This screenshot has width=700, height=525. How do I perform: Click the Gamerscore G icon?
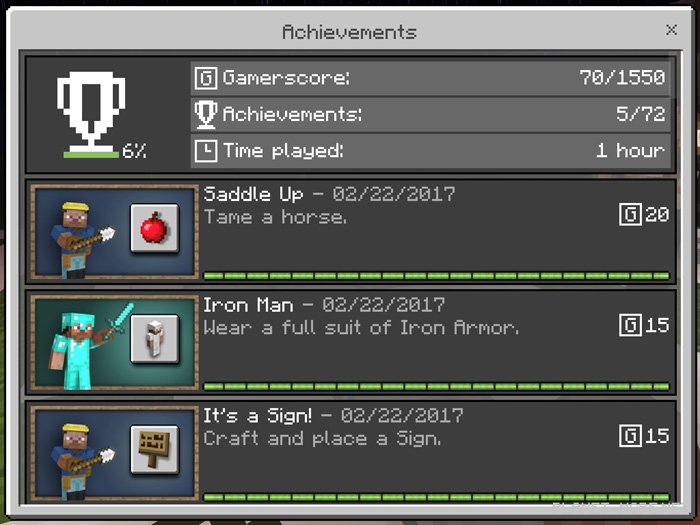(x=206, y=78)
